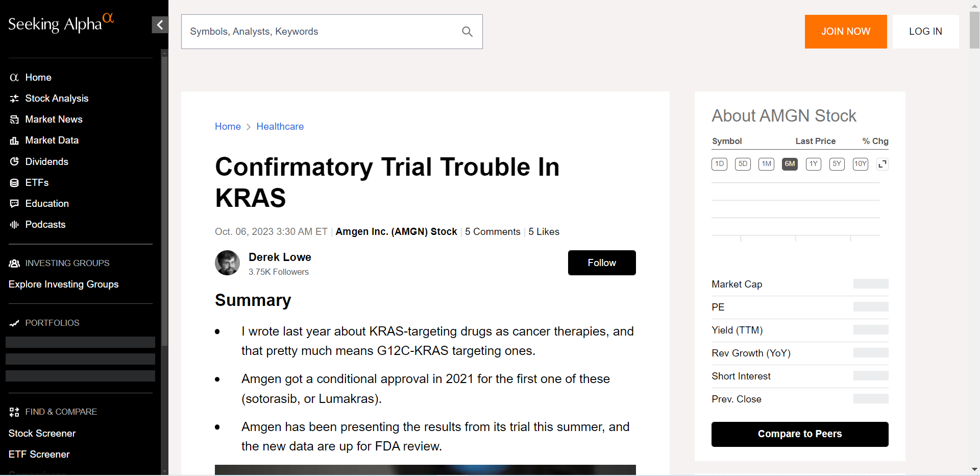Viewport: 980px width, 476px height.
Task: Click the Stock Analysis icon
Action: click(x=14, y=99)
